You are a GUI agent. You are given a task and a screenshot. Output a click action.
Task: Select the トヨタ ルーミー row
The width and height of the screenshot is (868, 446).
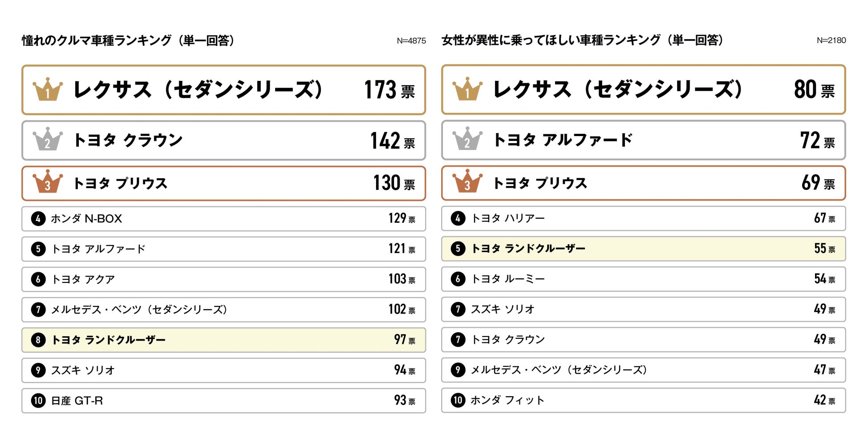[x=643, y=279]
